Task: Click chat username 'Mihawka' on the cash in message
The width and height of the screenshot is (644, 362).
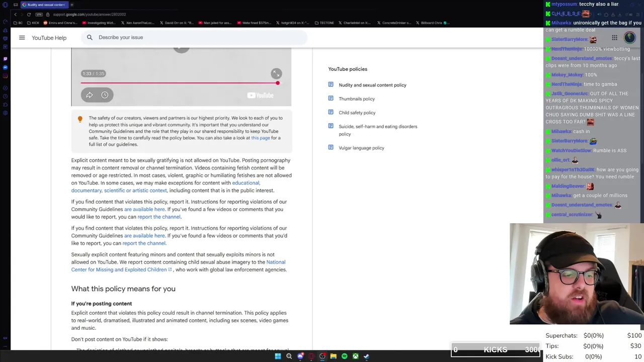Action: (561, 132)
